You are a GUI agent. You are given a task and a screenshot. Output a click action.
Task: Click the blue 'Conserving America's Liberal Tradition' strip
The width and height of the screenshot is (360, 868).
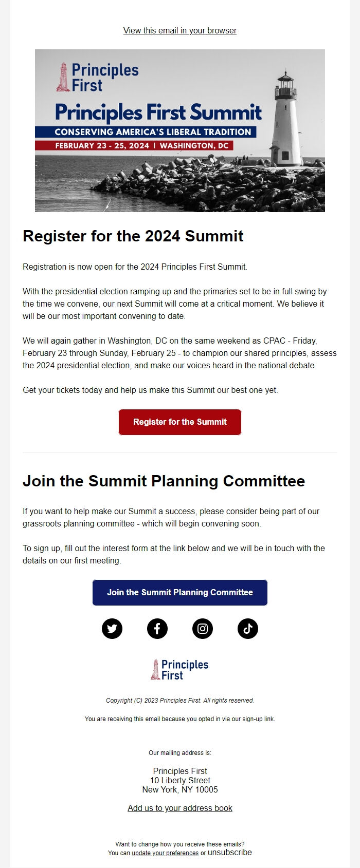tap(153, 132)
